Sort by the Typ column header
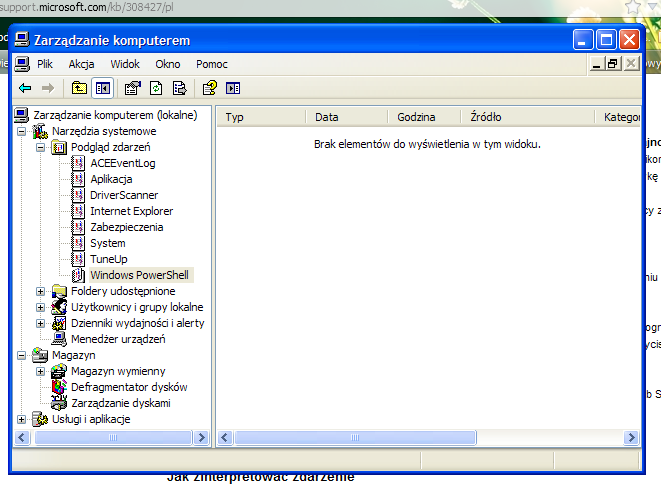Screen dimensions: 661x494 pos(261,117)
